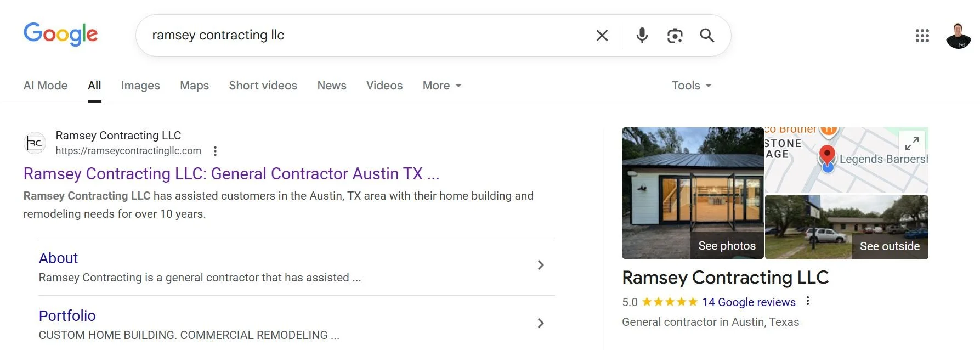
Task: Click the Google logo
Action: (60, 35)
